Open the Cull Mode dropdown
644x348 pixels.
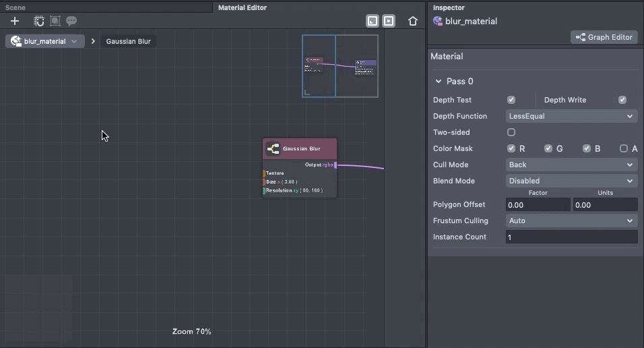tap(571, 165)
